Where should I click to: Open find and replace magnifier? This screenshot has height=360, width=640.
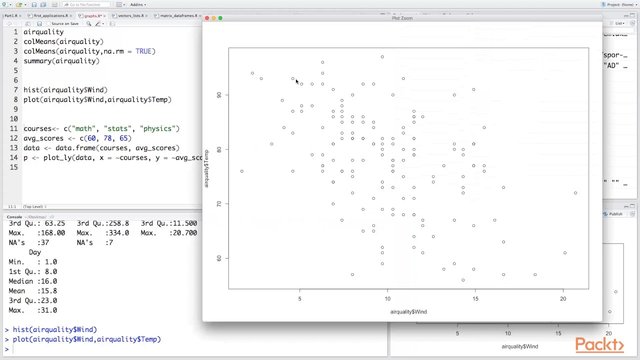pos(89,24)
